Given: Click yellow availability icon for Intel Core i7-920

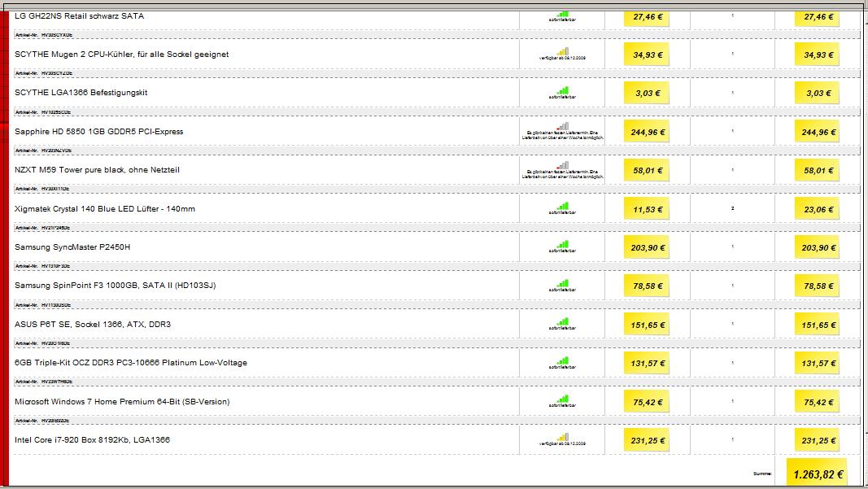Looking at the screenshot, I should (x=562, y=438).
